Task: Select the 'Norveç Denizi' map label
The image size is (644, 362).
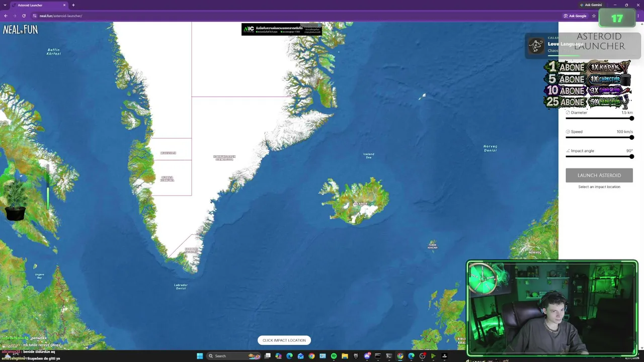Action: tap(490, 148)
